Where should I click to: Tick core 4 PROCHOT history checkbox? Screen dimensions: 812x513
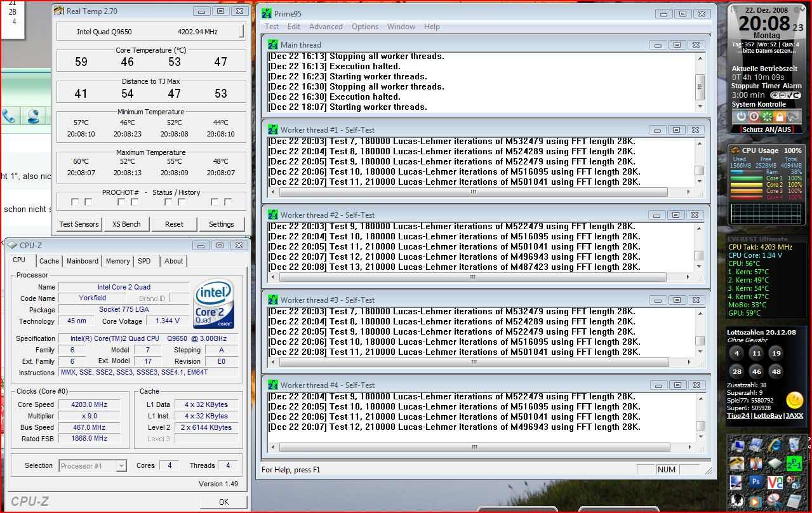pyautogui.click(x=228, y=202)
